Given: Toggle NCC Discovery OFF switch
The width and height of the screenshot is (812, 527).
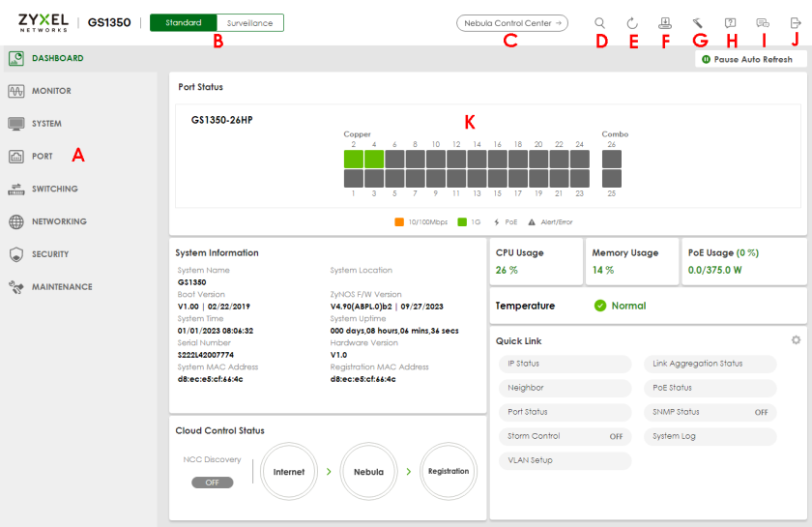Looking at the screenshot, I should coord(213,483).
